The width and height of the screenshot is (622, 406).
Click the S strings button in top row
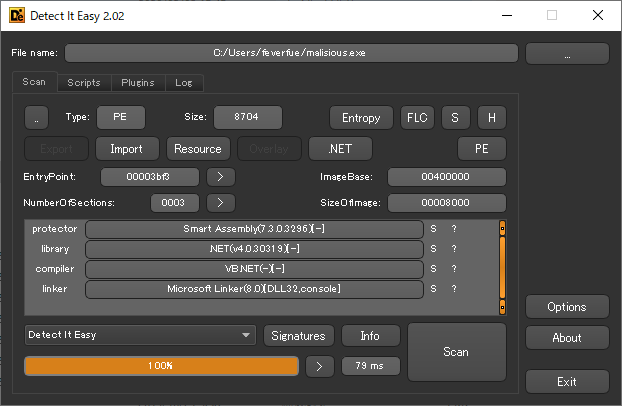455,117
